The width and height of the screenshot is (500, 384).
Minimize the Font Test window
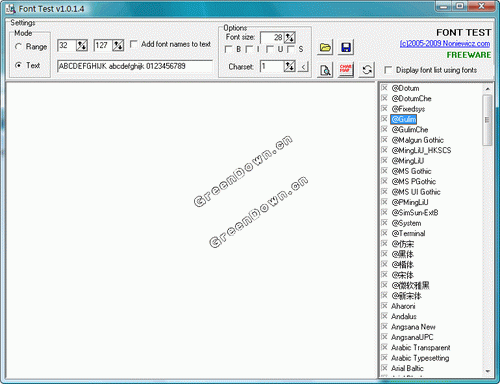(x=444, y=6)
